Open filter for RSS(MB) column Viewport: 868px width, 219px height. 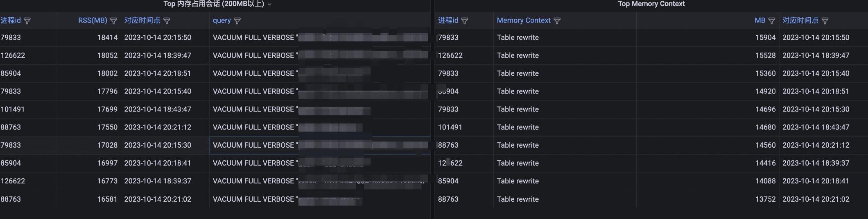(114, 21)
